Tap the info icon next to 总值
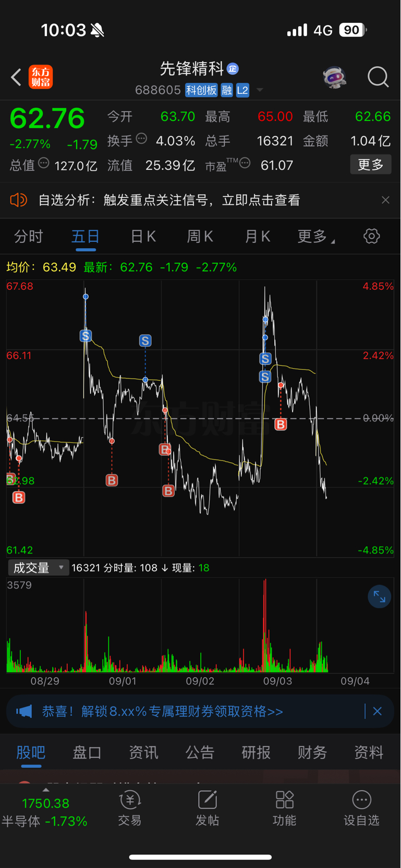 (44, 163)
